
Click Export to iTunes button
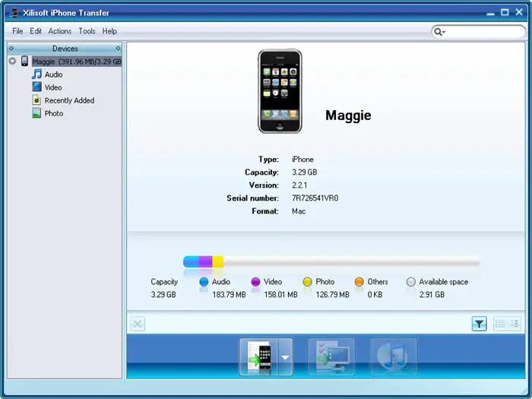(x=393, y=357)
